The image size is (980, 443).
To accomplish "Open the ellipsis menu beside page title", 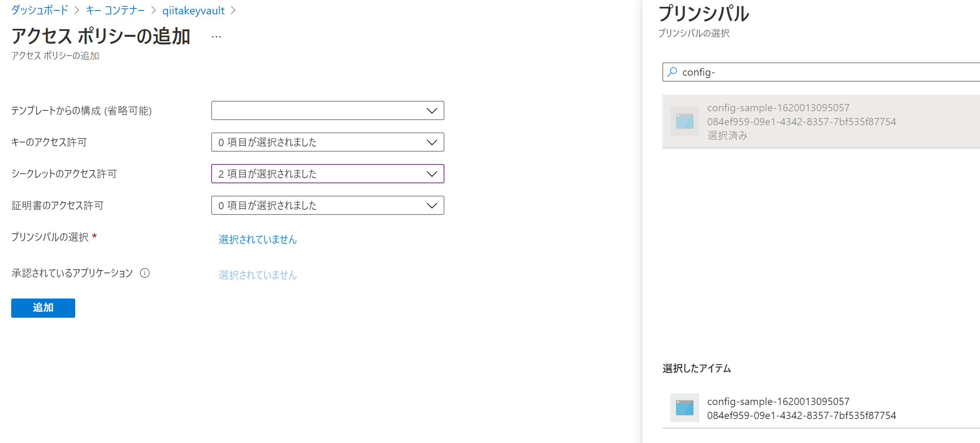I will tap(216, 37).
